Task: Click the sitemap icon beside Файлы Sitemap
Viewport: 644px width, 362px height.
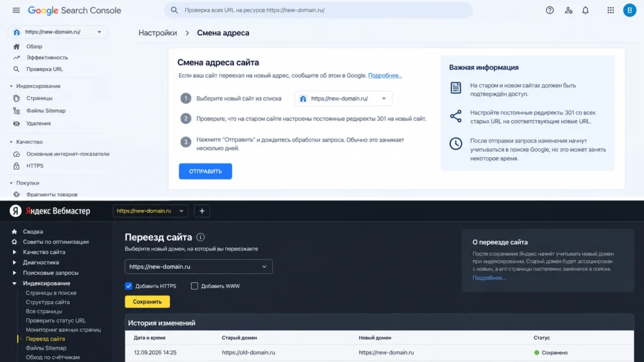Action: pyautogui.click(x=16, y=111)
